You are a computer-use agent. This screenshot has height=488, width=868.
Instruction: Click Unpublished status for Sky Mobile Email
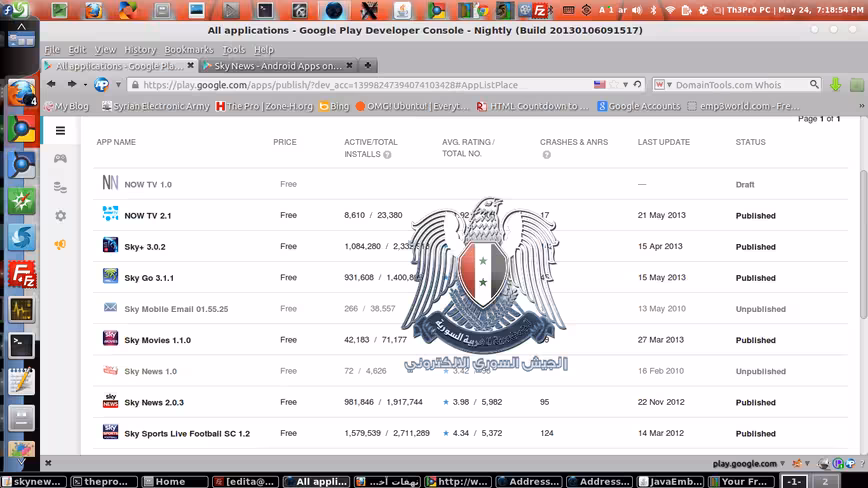(761, 309)
